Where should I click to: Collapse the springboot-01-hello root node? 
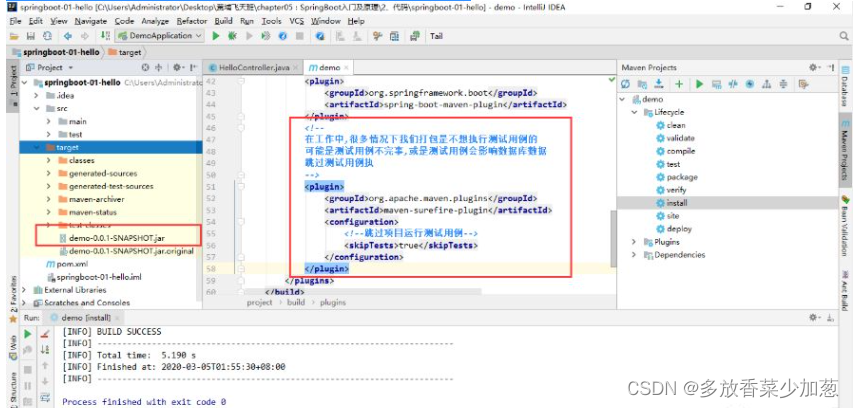[25, 83]
